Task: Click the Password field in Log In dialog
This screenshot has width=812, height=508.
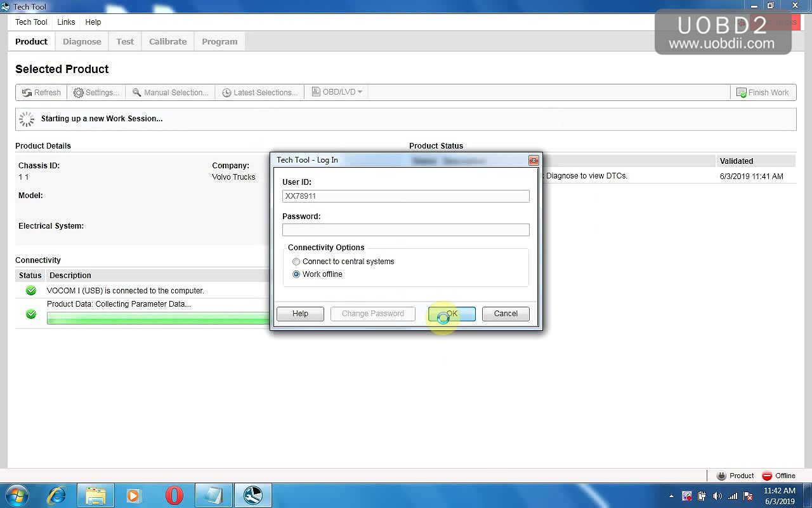Action: (x=406, y=230)
